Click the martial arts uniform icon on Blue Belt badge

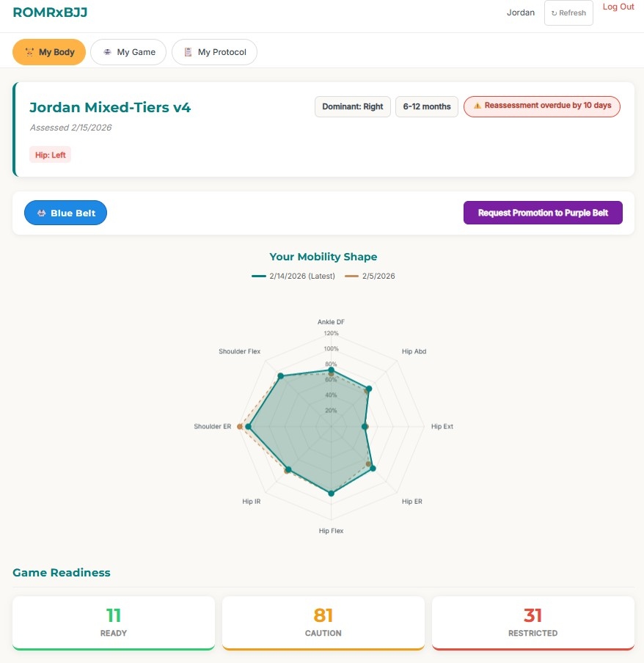[x=42, y=212]
